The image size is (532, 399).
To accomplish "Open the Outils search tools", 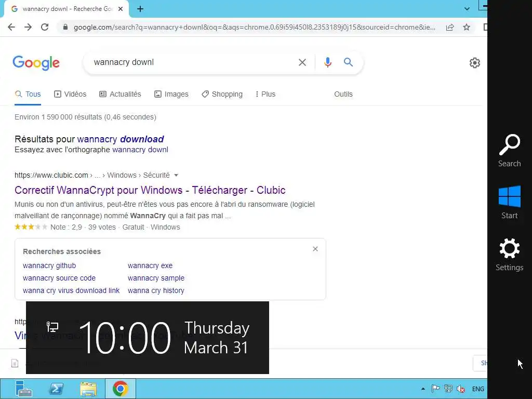I will [343, 95].
